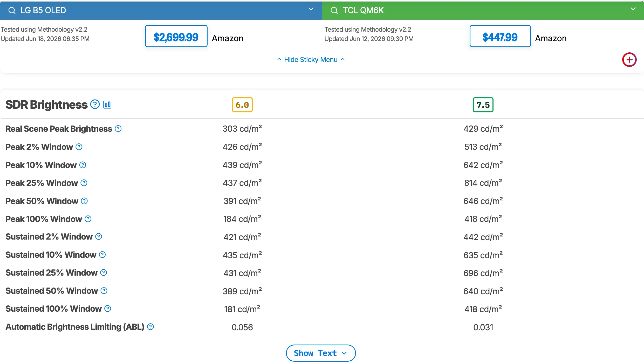The width and height of the screenshot is (644, 364).
Task: Click the SDR Brightness help question icon
Action: tap(95, 104)
